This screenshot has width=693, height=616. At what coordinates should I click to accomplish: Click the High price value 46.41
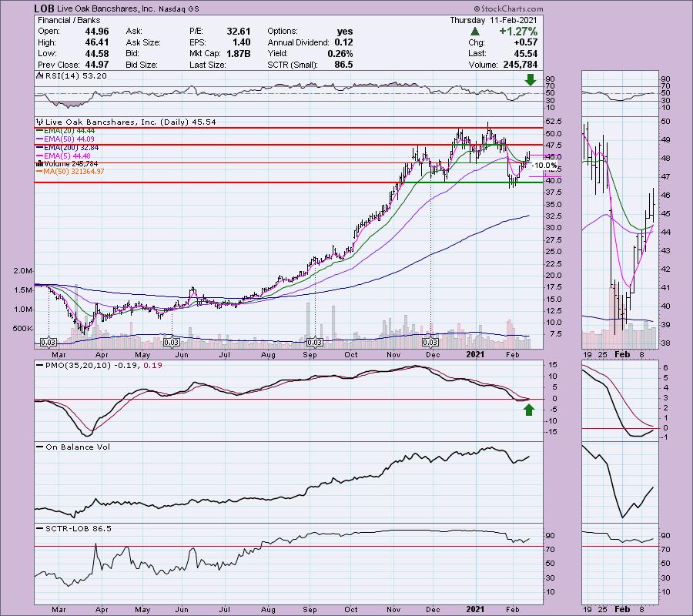(97, 42)
